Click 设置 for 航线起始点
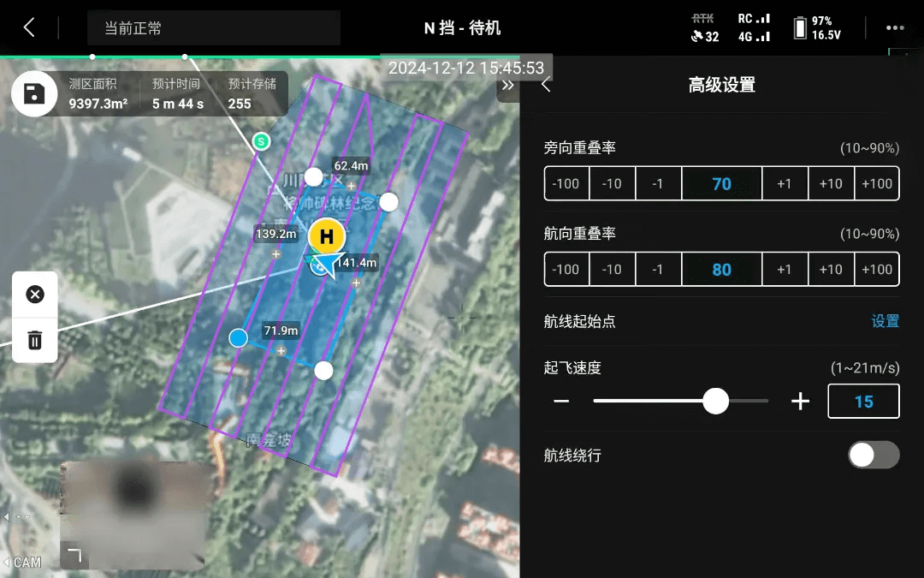924x578 pixels. [885, 321]
